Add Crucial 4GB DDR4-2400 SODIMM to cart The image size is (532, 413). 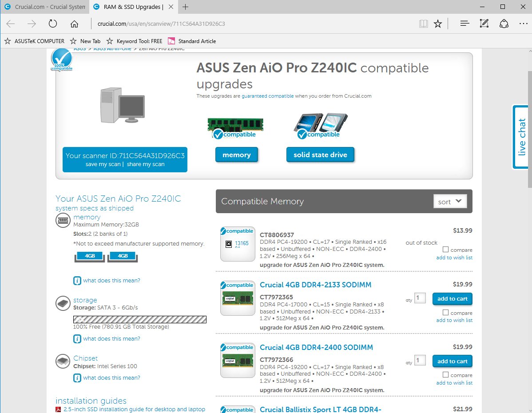[452, 361]
